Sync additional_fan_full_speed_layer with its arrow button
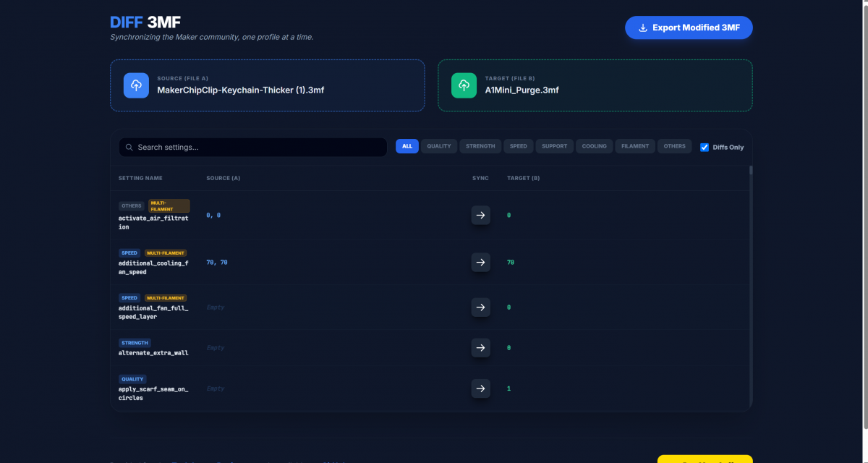The image size is (868, 463). point(480,307)
